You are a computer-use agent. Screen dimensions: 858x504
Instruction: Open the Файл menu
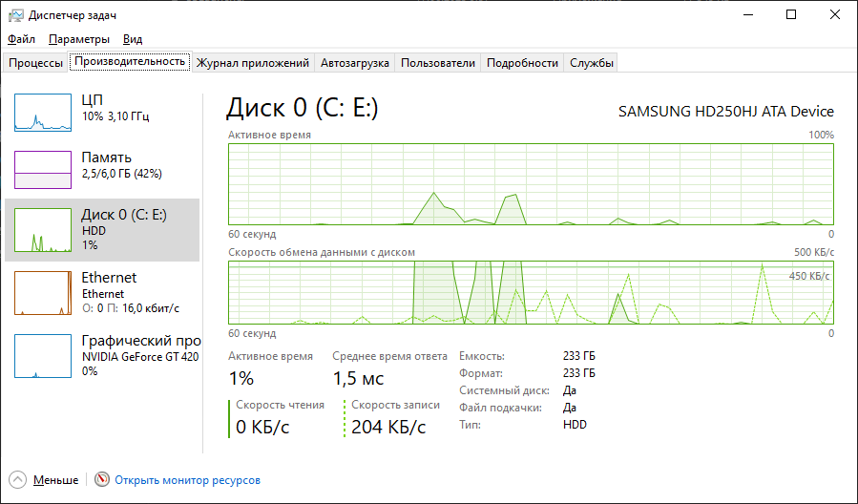pos(21,39)
